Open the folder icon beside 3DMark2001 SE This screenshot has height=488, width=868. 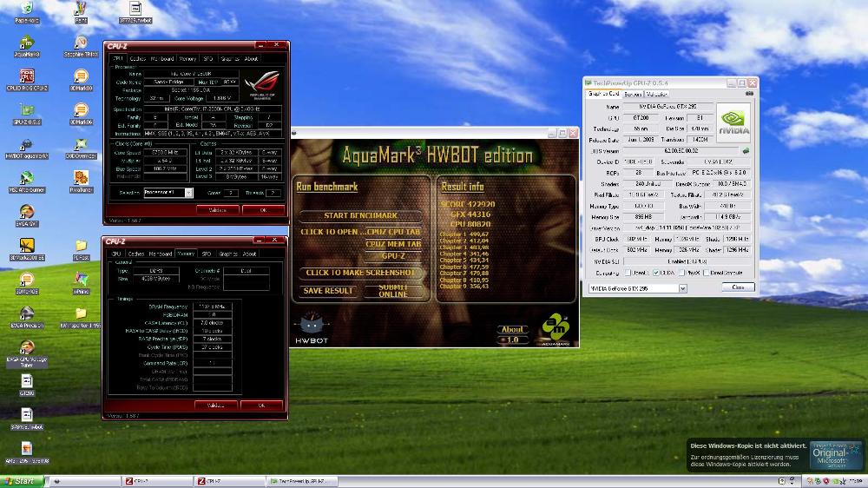[x=81, y=248]
